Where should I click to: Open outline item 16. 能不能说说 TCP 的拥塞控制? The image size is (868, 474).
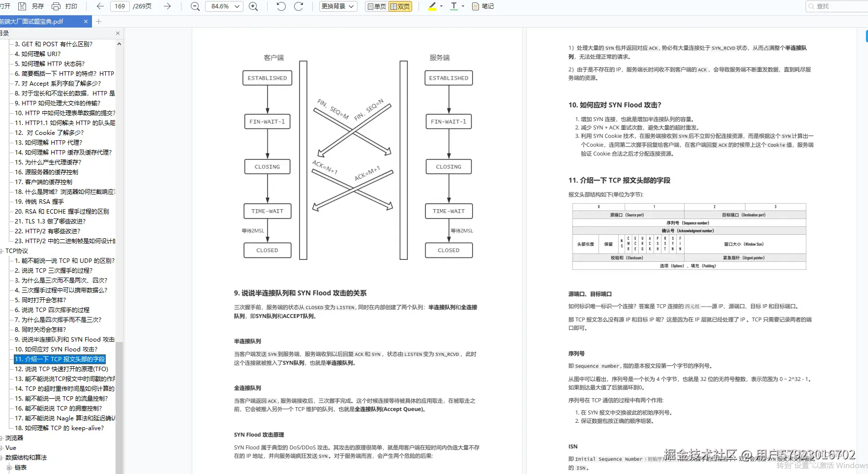(59, 409)
